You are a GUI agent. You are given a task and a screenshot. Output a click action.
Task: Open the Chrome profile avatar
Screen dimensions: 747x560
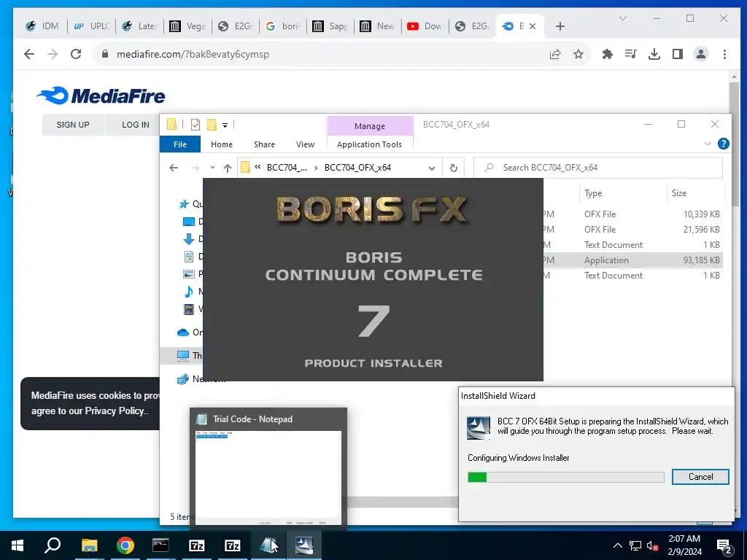pos(701,54)
